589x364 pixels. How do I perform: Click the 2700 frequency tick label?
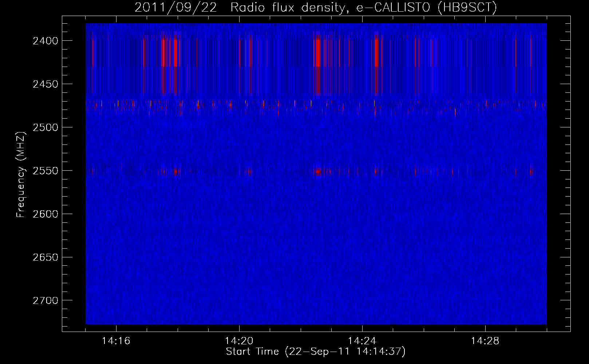point(46,301)
